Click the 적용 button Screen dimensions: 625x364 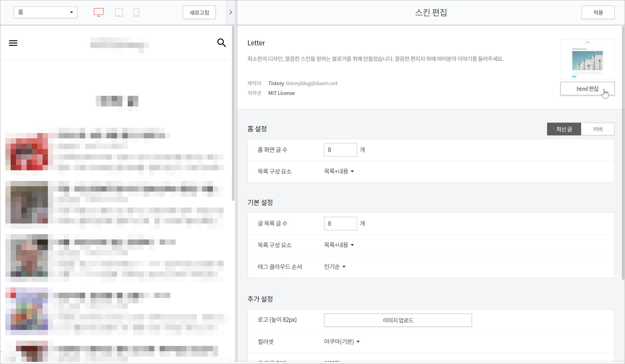(x=598, y=12)
